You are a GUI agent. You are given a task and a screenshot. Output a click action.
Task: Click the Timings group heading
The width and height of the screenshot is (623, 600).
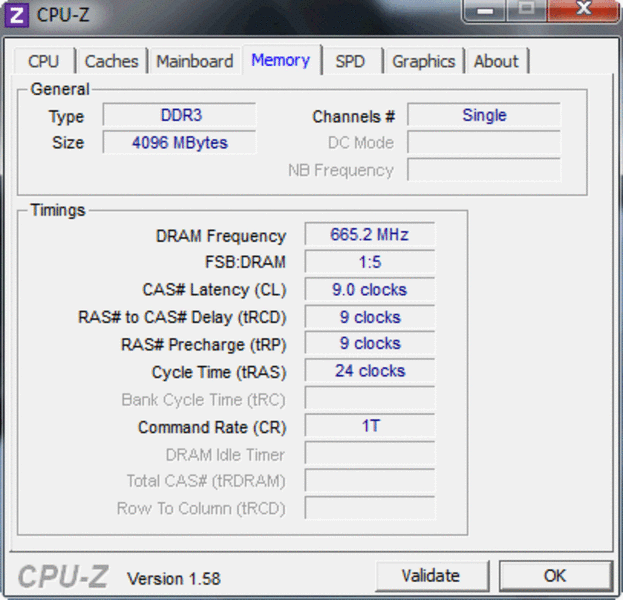pyautogui.click(x=58, y=210)
